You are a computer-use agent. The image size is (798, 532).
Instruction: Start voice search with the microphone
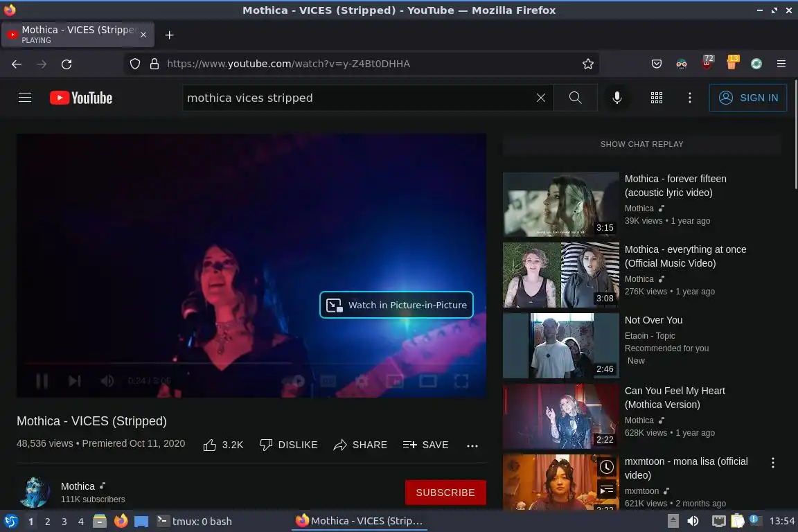(617, 98)
